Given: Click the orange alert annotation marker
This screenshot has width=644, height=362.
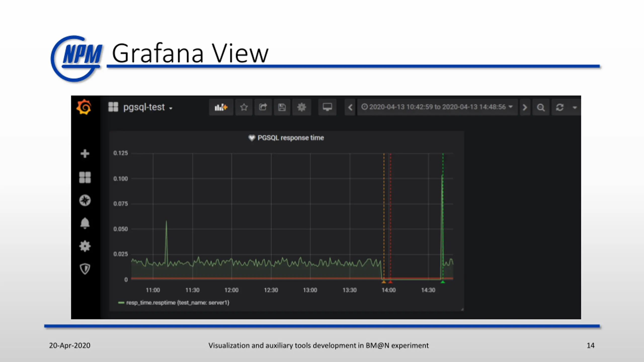Looking at the screenshot, I should [x=384, y=282].
